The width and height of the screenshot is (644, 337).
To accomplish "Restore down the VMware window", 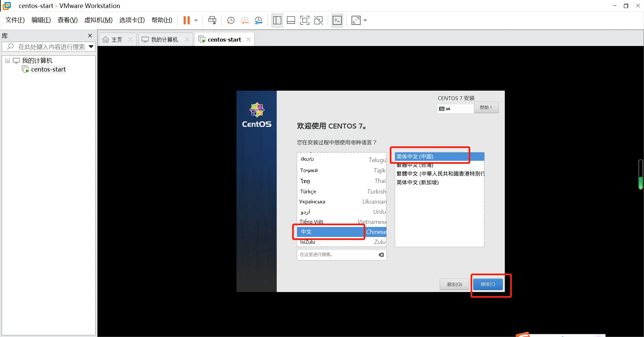I will 626,6.
